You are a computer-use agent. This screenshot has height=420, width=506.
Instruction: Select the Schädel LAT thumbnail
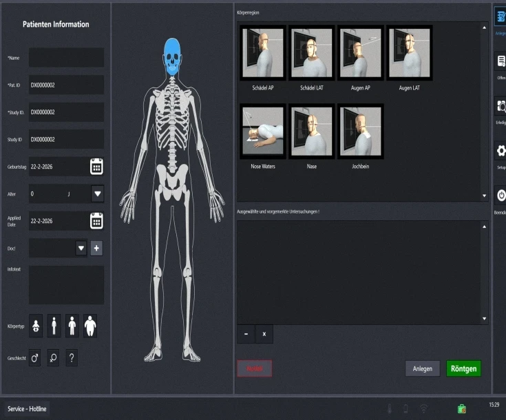point(312,52)
